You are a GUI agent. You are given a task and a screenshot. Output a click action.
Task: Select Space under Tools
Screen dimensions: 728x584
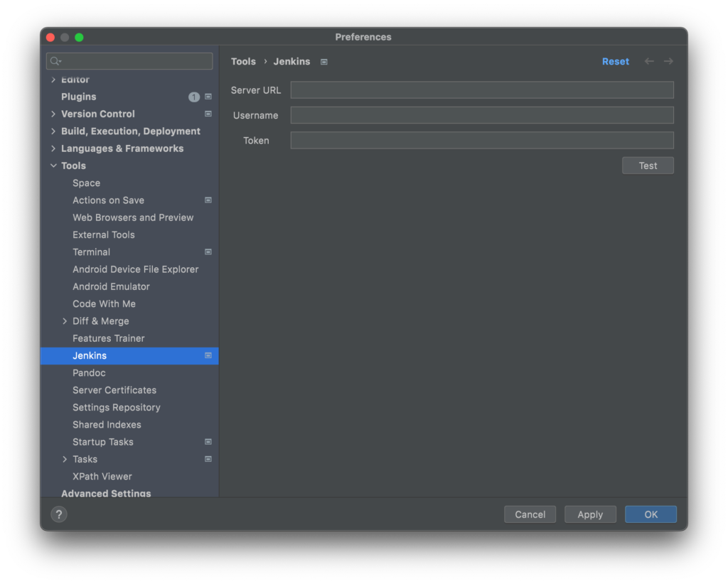point(86,183)
